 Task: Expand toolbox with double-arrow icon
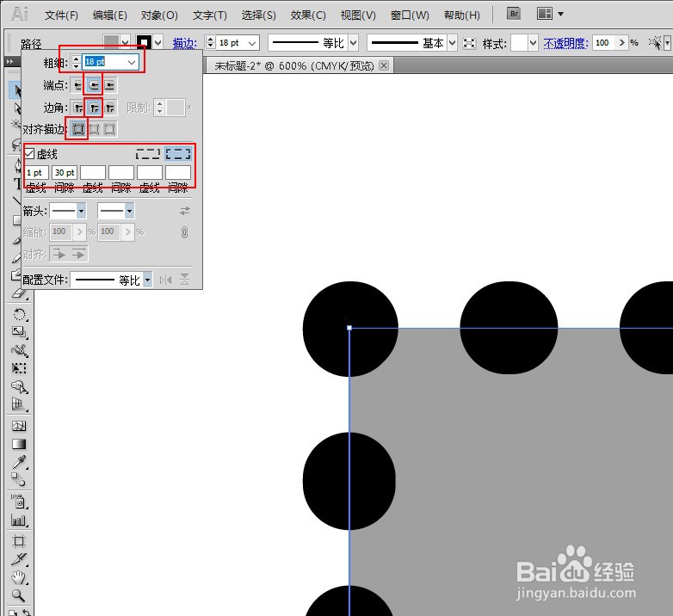[x=9, y=62]
